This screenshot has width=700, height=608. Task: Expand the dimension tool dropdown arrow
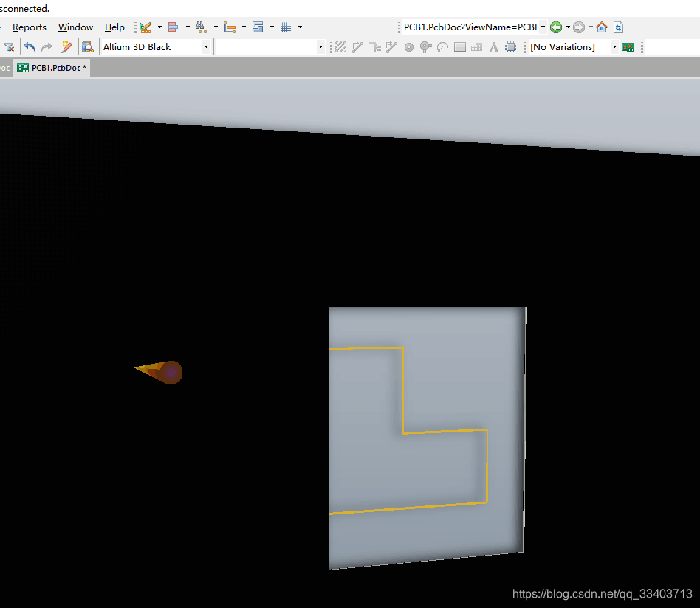(x=244, y=27)
